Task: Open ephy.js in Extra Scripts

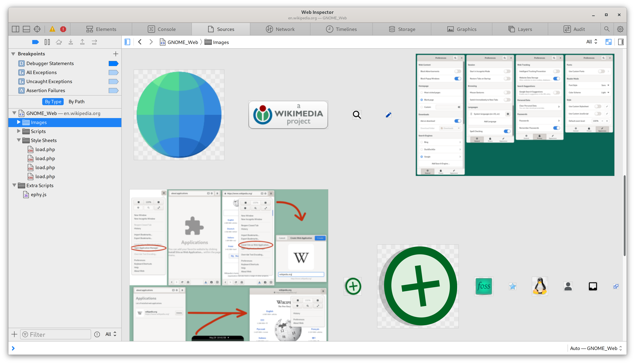Action: click(39, 195)
